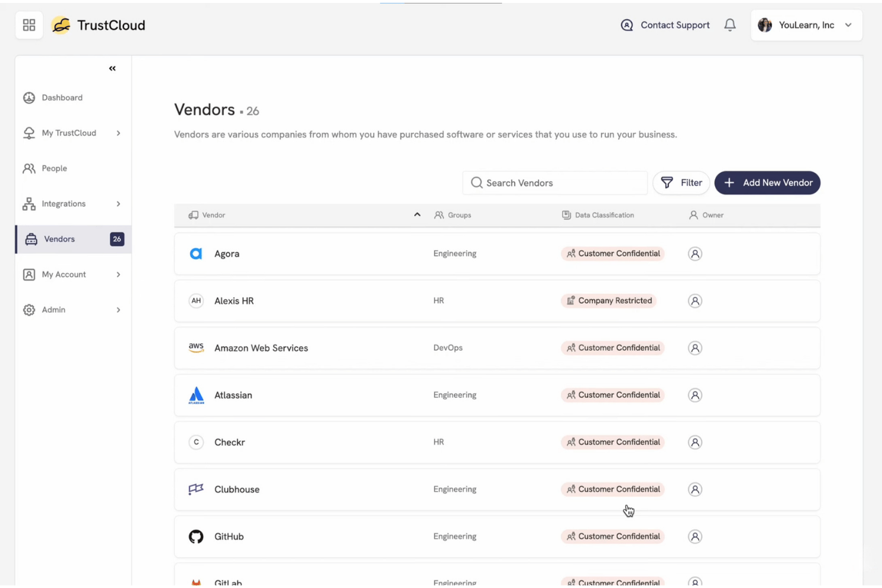Click the GitHub octocat logo

[x=196, y=536]
